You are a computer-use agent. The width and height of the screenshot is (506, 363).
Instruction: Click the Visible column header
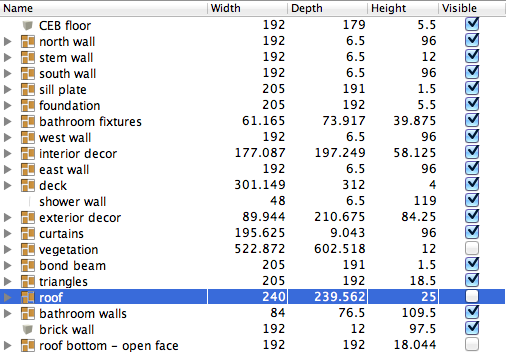pos(472,8)
